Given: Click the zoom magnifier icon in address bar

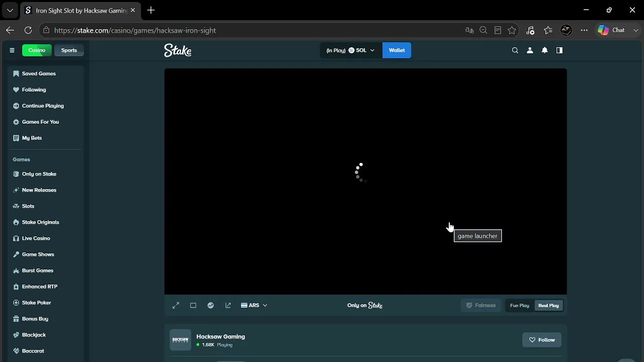Looking at the screenshot, I should coord(484,30).
